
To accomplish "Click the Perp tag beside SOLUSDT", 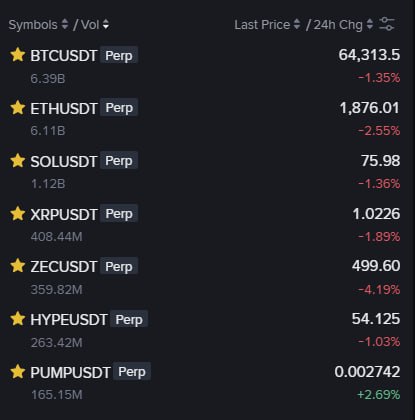I will 119,161.
